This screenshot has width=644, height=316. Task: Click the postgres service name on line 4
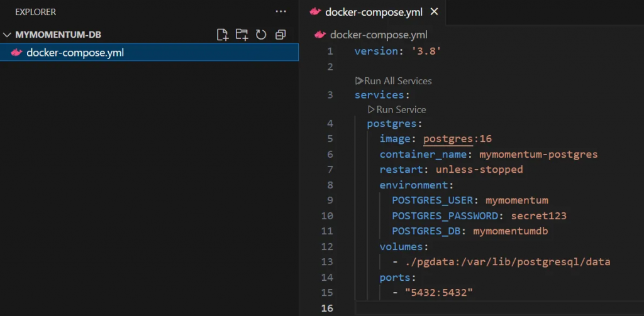coord(392,124)
